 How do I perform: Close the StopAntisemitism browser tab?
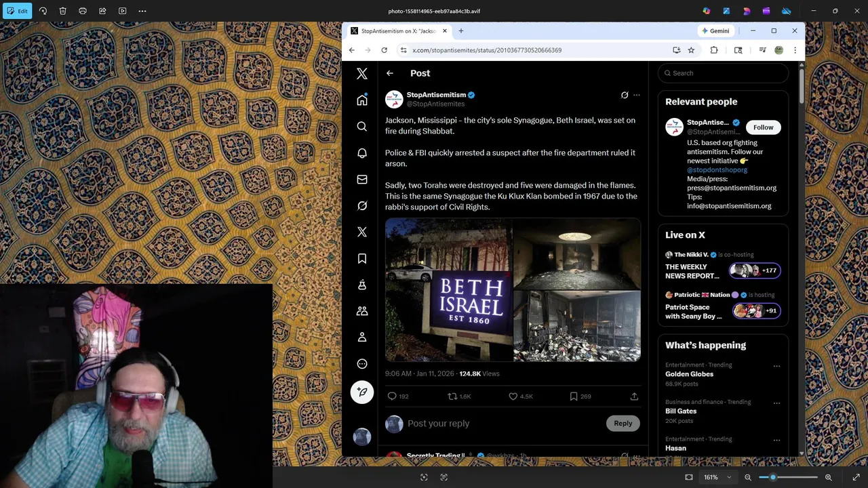pos(445,31)
